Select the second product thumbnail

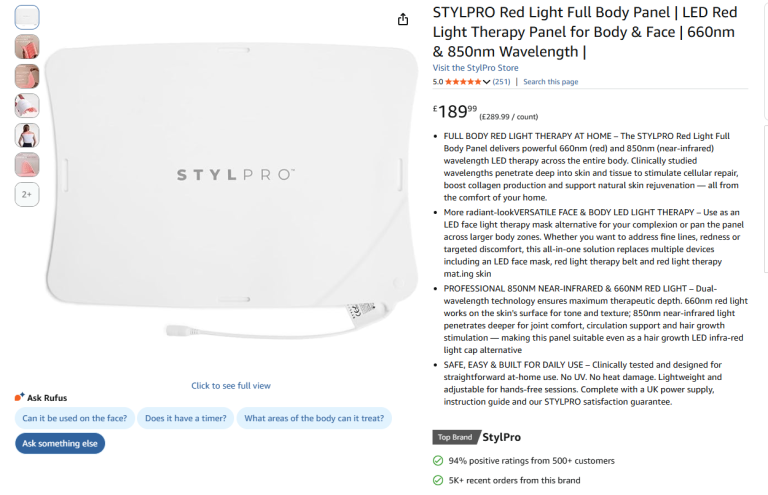[27, 47]
